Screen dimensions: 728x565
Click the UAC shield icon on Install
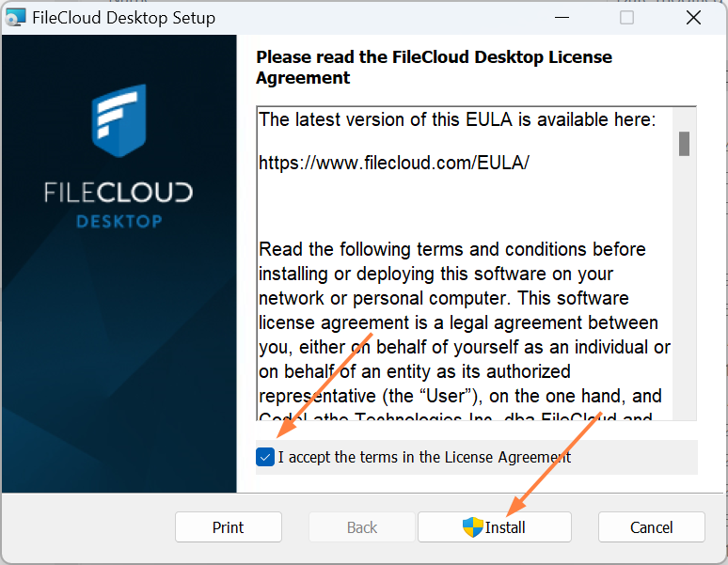click(472, 527)
